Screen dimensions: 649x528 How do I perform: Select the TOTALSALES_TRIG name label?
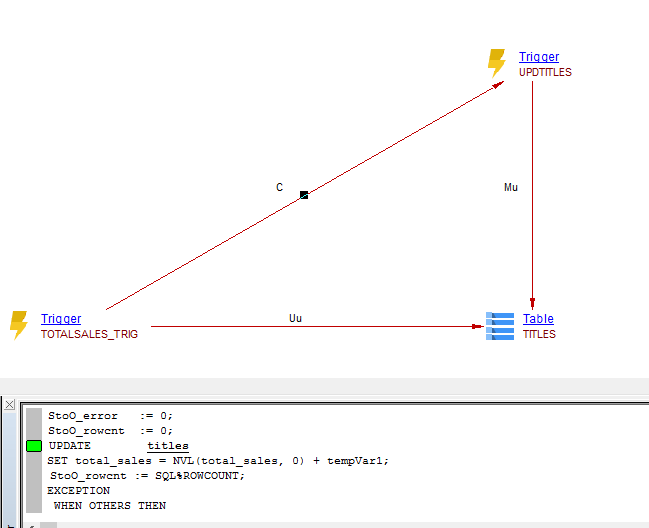point(89,335)
